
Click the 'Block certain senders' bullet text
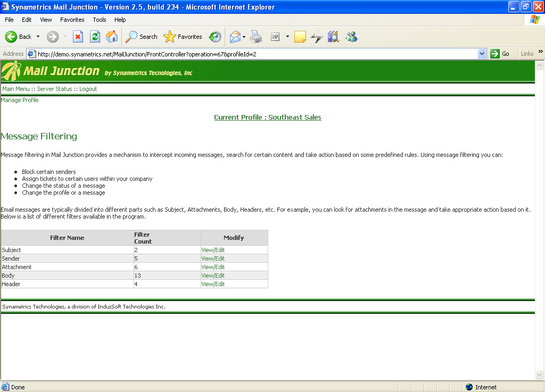coord(48,172)
